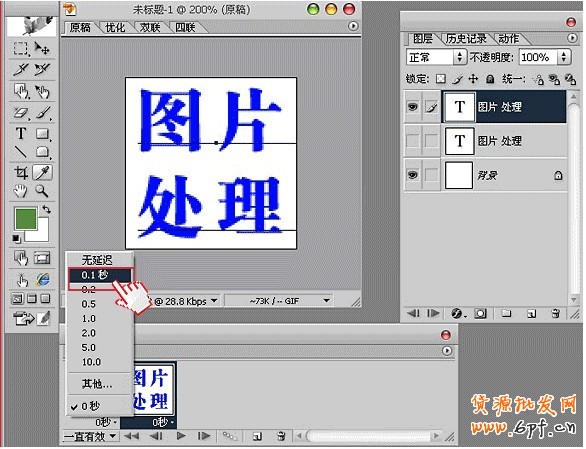Open the 一直有效 looping dropdown

tap(90, 436)
